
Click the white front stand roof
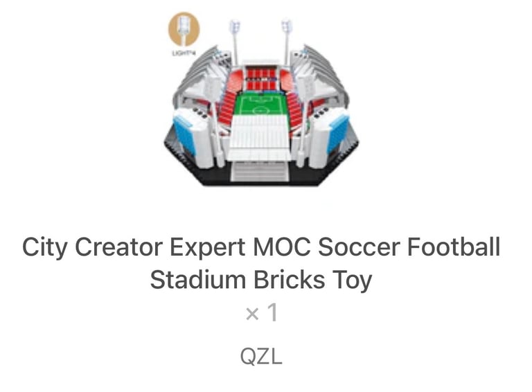point(260,139)
